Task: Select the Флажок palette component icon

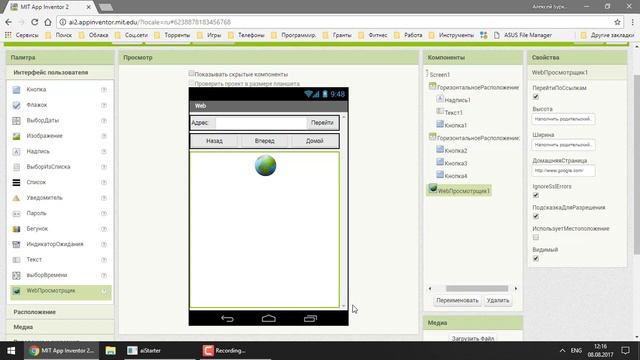Action: [x=16, y=105]
